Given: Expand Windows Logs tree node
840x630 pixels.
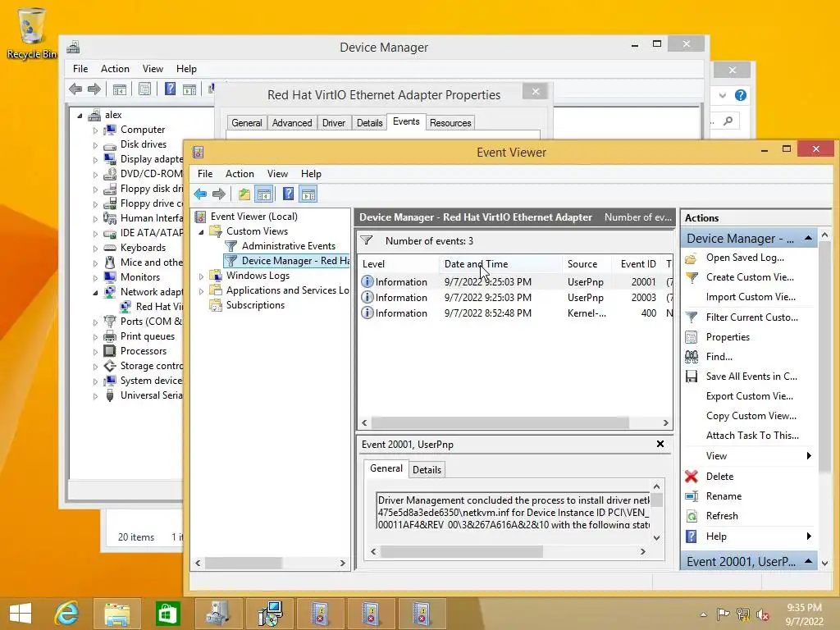Looking at the screenshot, I should (202, 276).
